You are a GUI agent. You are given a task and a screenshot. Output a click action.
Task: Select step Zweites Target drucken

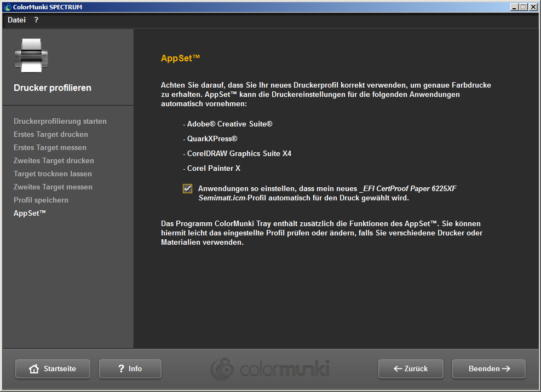tap(54, 160)
